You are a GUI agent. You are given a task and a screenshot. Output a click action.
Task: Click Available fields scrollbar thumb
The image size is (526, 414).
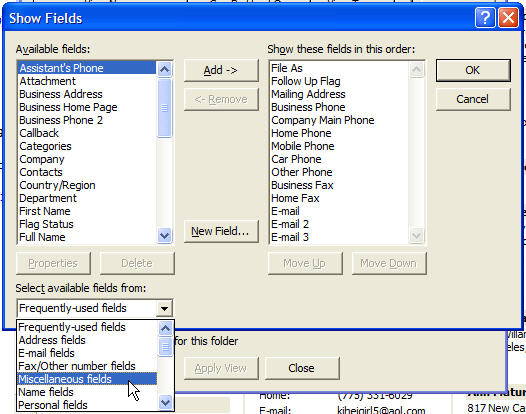click(164, 108)
